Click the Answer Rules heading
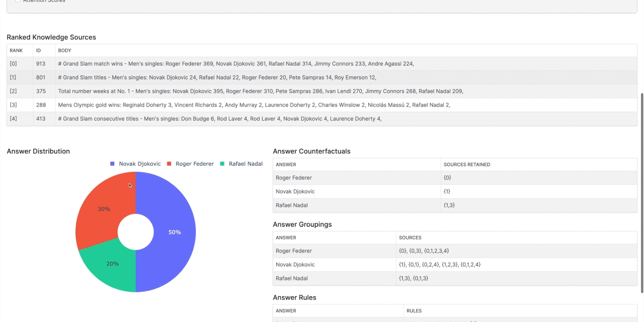Viewport: 644px width, 322px height. click(x=294, y=298)
